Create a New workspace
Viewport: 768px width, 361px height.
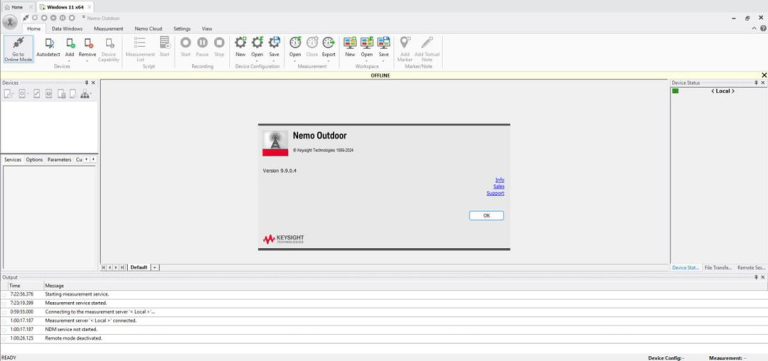point(350,47)
